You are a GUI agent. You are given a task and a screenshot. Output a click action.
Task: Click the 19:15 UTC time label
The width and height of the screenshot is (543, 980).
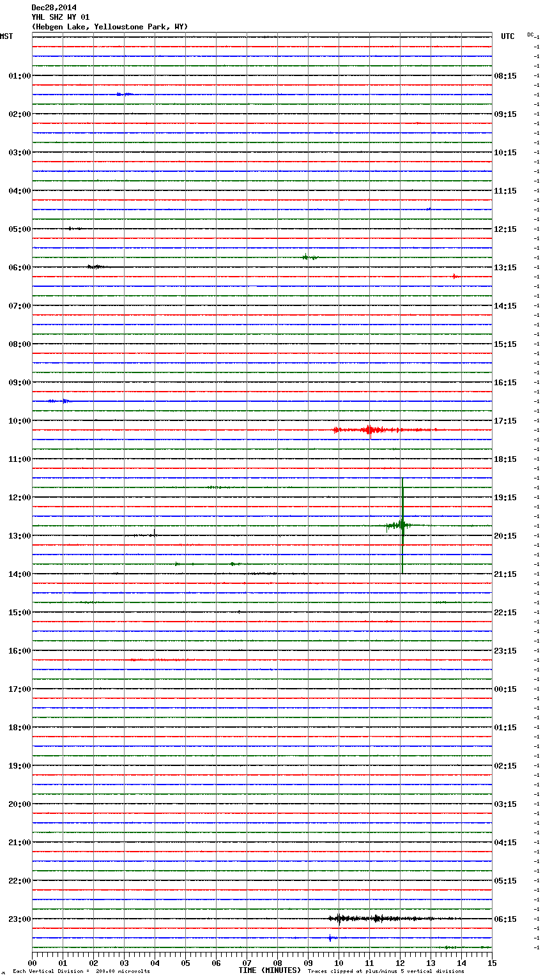tap(505, 498)
